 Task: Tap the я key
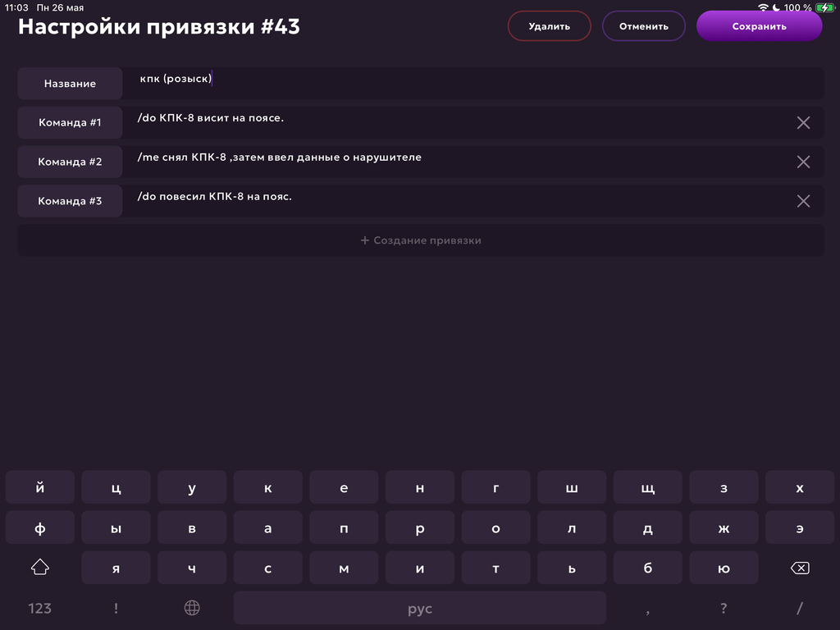[x=116, y=568]
